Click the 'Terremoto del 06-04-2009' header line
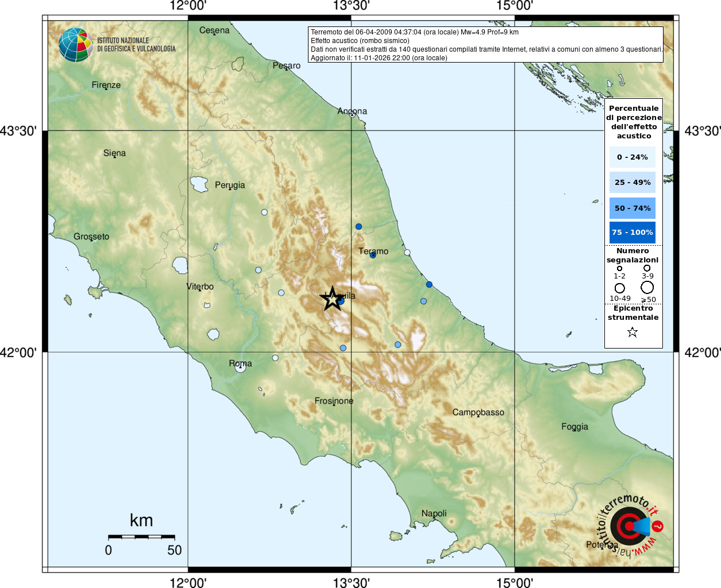This screenshot has height=588, width=721. (415, 32)
